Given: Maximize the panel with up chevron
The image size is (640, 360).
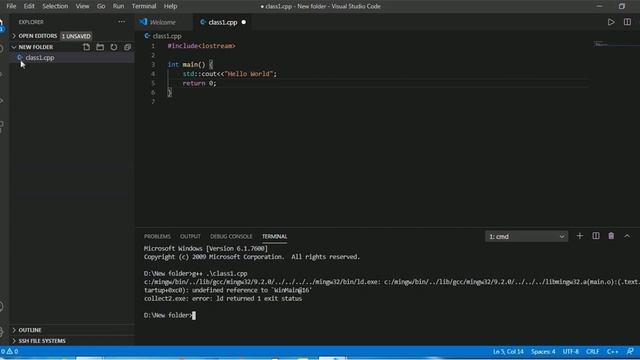Looking at the screenshot, I should pyautogui.click(x=627, y=236).
